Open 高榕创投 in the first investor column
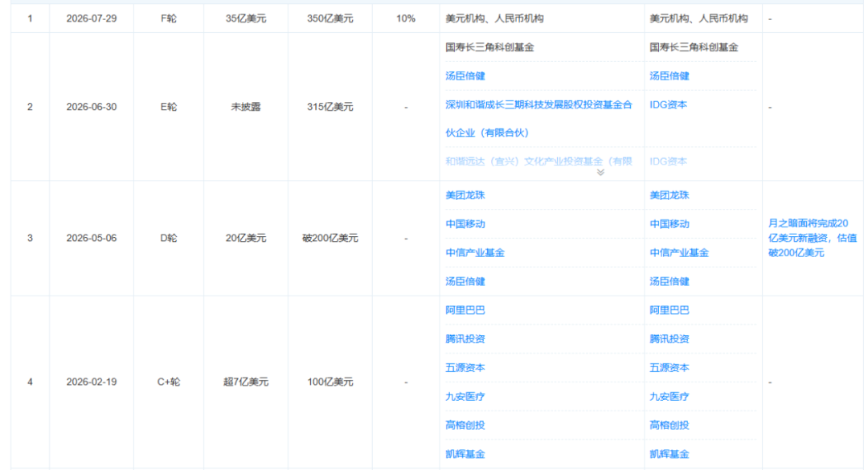 click(465, 425)
